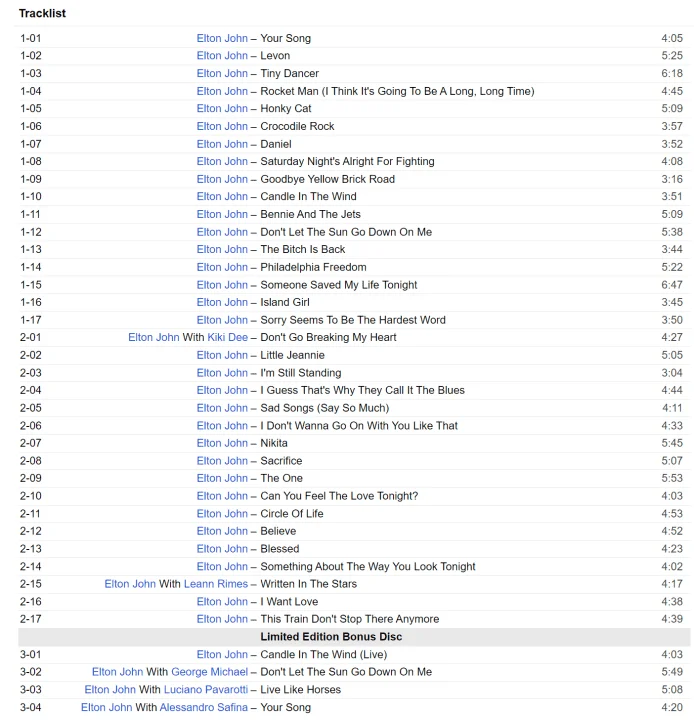Select title Something About The Way You Look Tonight
694x720 pixels.
(368, 566)
